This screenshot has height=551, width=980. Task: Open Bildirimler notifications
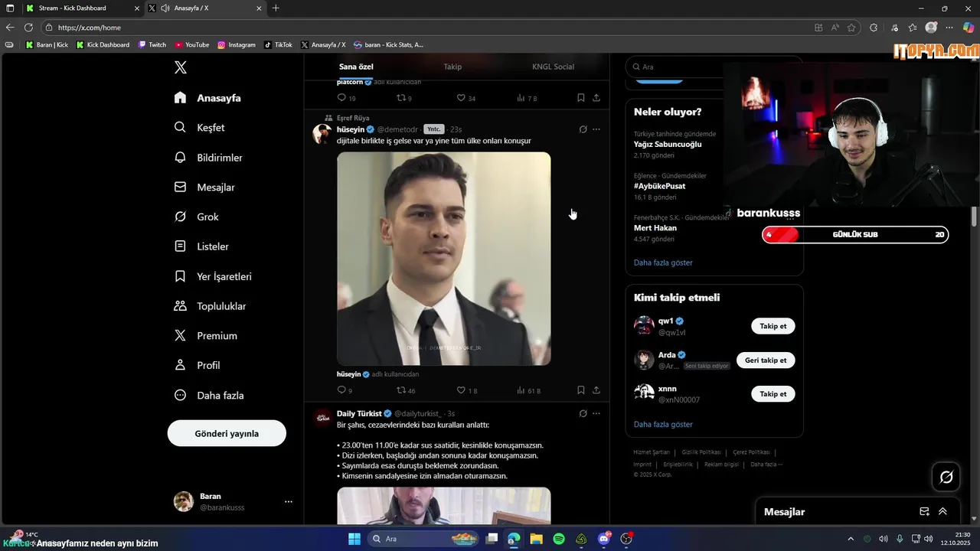pyautogui.click(x=208, y=158)
